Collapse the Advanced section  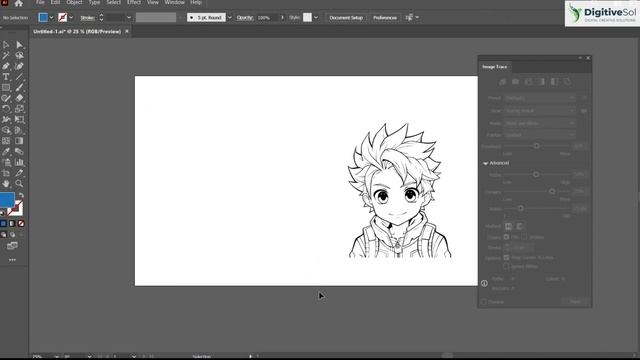tap(485, 163)
